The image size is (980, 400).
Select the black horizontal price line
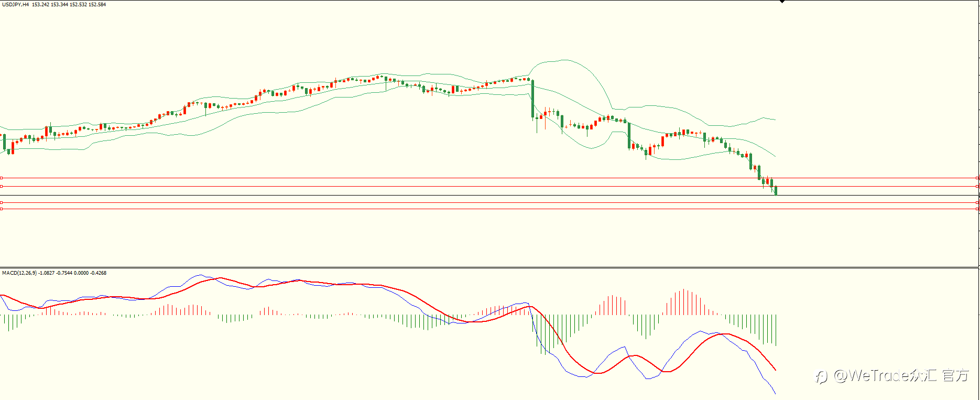[489, 196]
